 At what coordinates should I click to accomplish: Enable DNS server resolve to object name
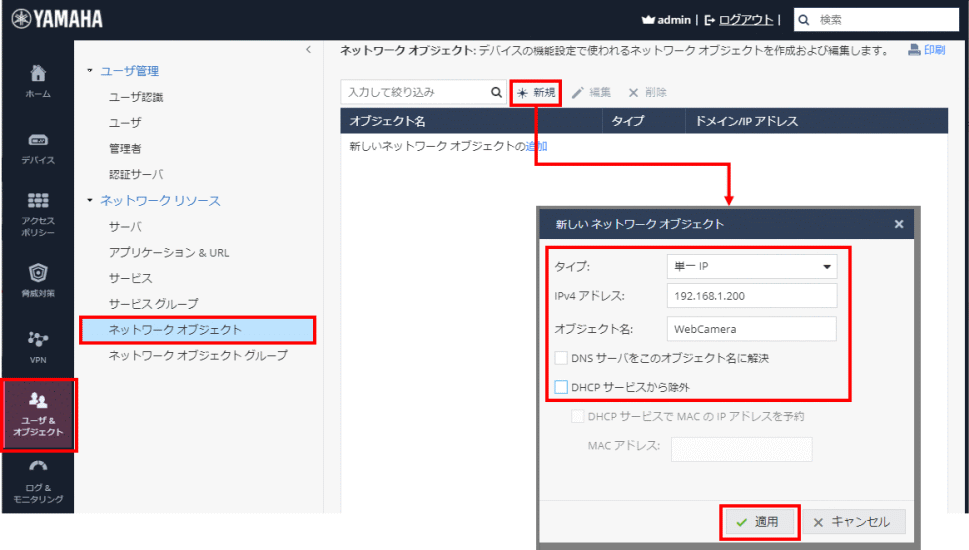562,357
